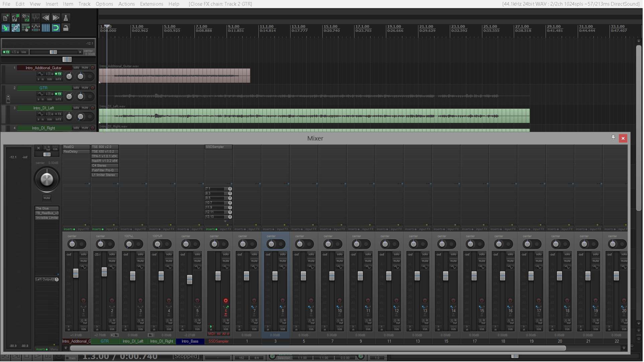This screenshot has height=362, width=644.
Task: Click the Intro_Bass mixer volume fader
Action: 190,279
